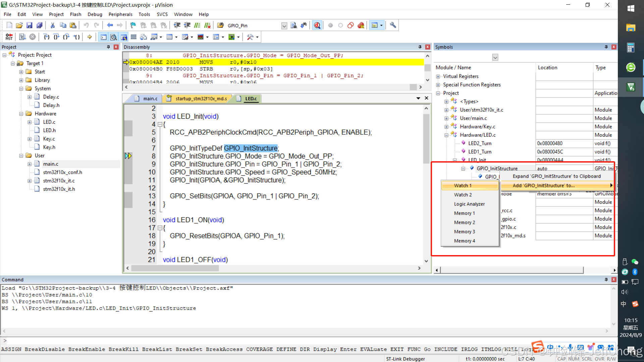
Task: Click the Disassembly window pin icon
Action: point(420,47)
